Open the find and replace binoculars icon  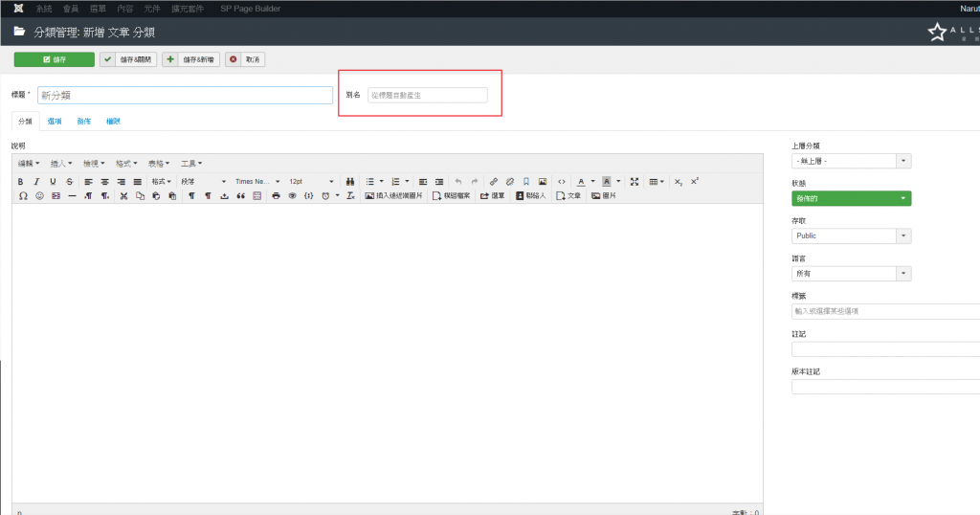coord(350,181)
